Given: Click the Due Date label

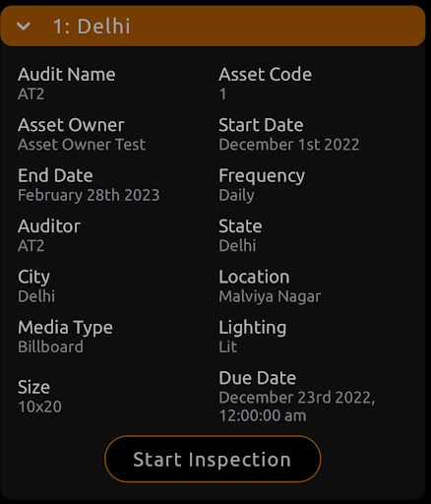Looking at the screenshot, I should click(x=258, y=378).
